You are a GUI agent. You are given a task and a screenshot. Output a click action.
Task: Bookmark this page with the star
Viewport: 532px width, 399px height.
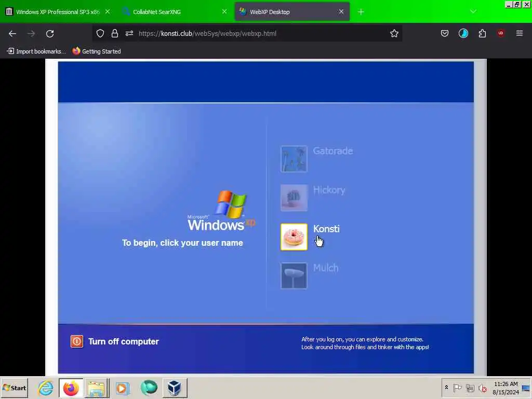(394, 33)
